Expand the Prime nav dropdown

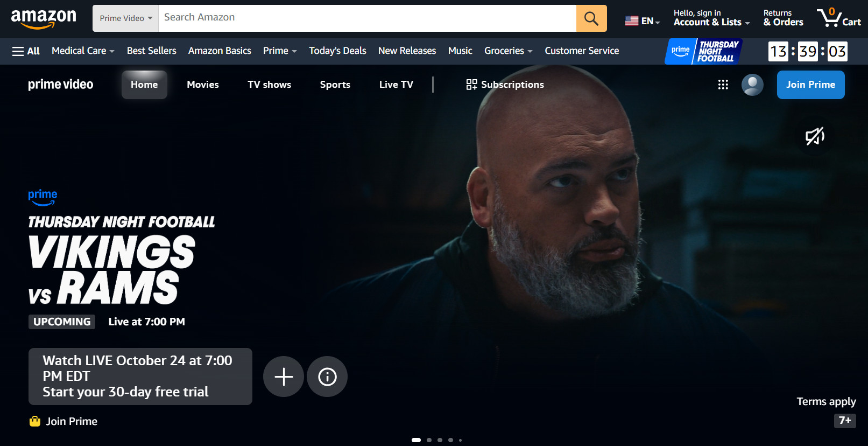[280, 51]
